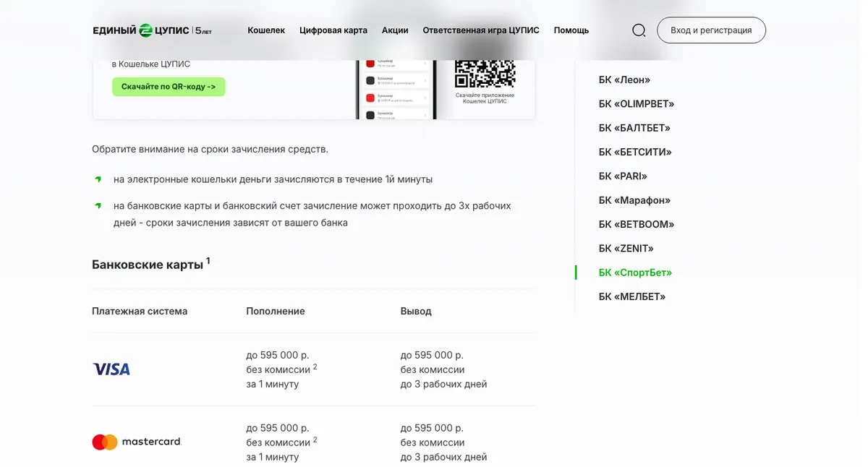Screen dimensions: 868x467
Task: Open БК «МЕЛБЕТ» in the sidebar
Action: click(632, 296)
